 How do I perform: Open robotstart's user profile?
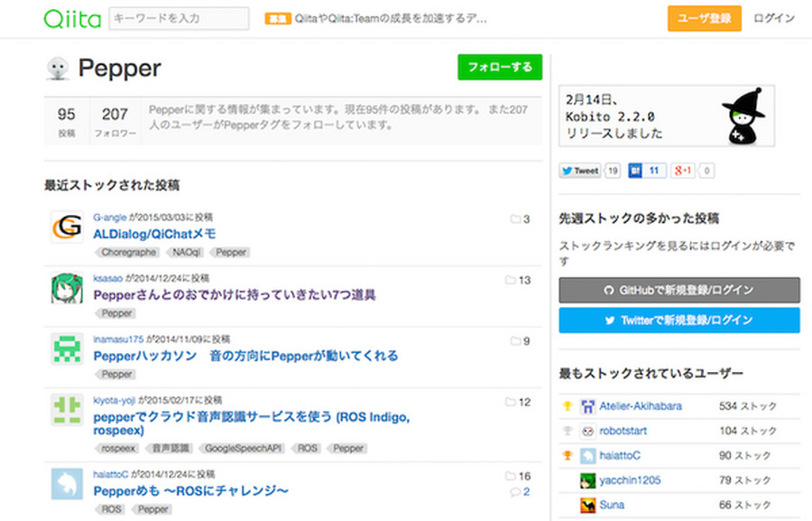tap(625, 431)
